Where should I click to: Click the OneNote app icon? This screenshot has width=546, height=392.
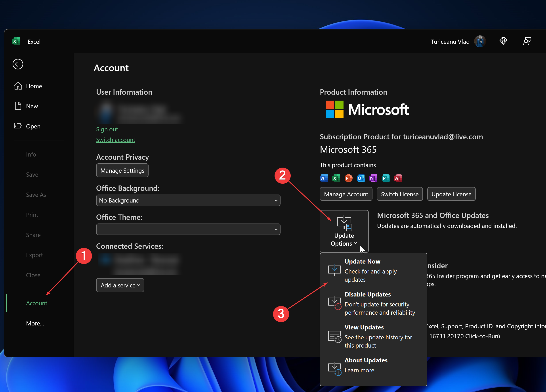pos(373,178)
